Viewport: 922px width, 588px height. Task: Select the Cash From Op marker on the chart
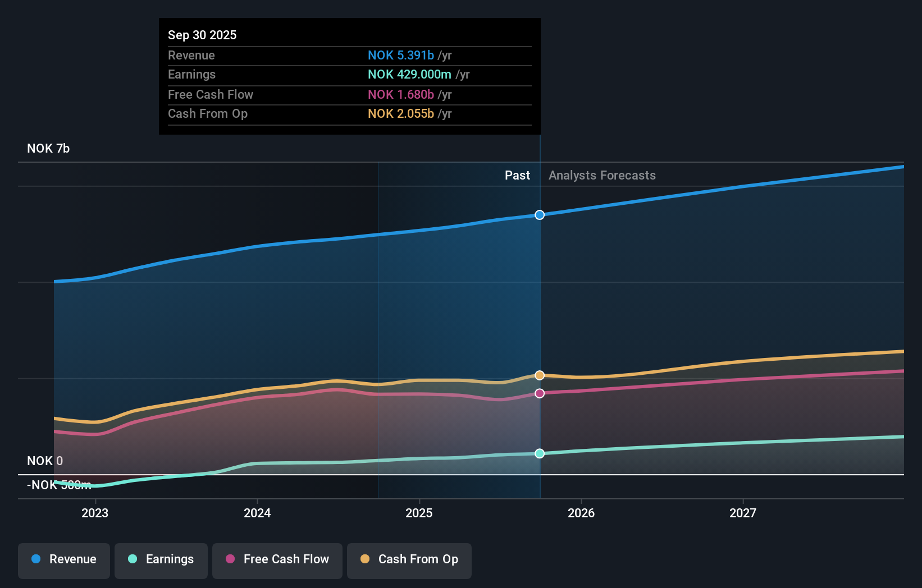pos(539,375)
